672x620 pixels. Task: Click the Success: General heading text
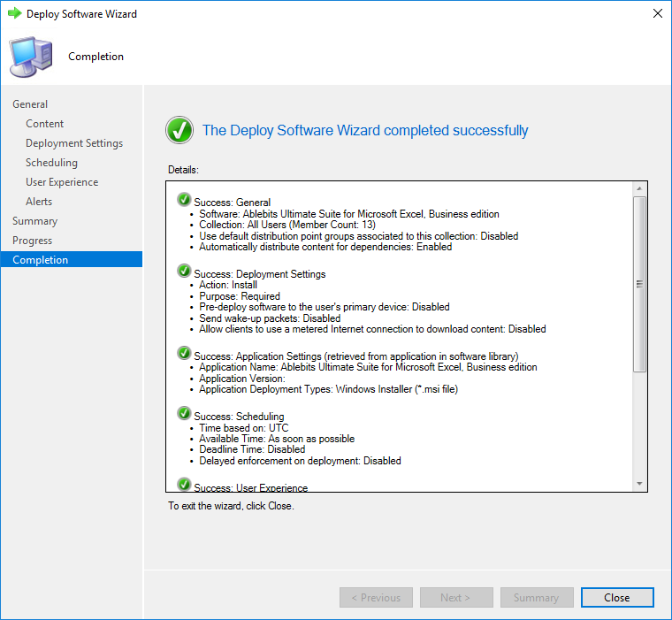coord(233,203)
